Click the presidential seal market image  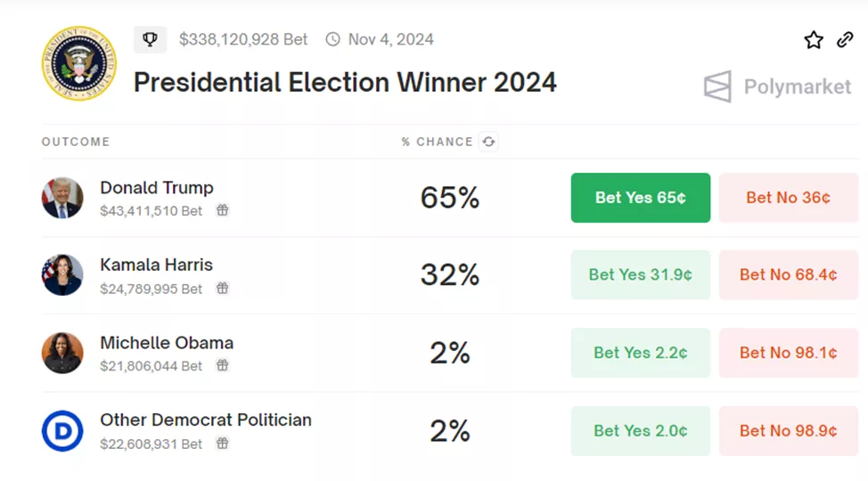(78, 63)
